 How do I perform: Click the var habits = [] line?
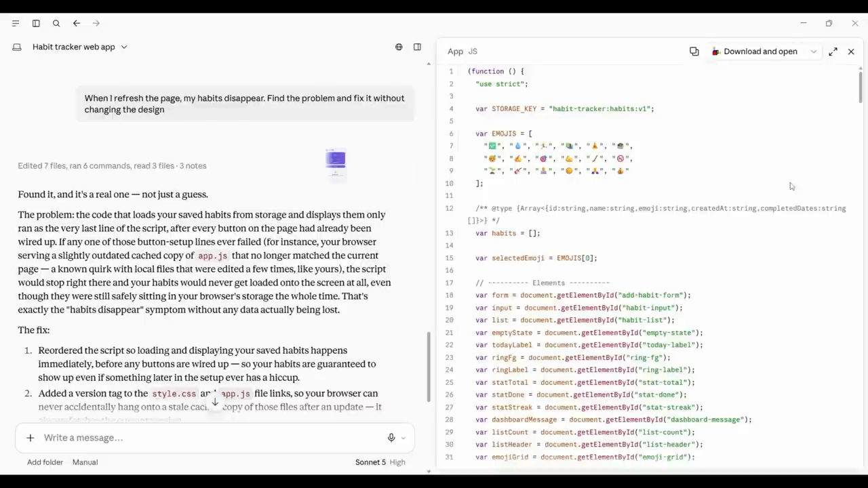[x=507, y=233]
